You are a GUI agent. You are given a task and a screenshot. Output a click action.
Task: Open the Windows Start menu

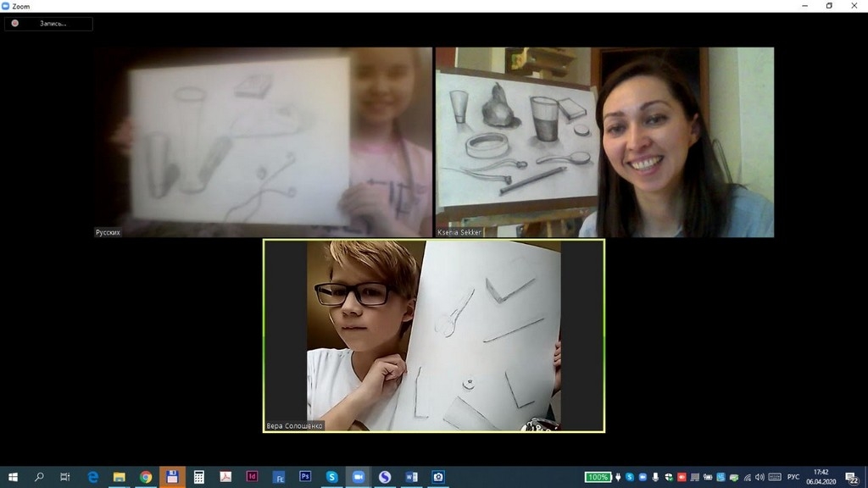(13, 477)
